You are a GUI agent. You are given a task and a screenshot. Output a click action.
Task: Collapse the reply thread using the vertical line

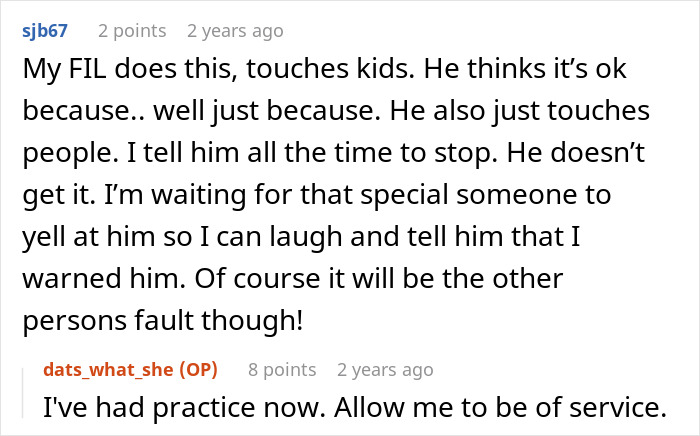tap(23, 394)
